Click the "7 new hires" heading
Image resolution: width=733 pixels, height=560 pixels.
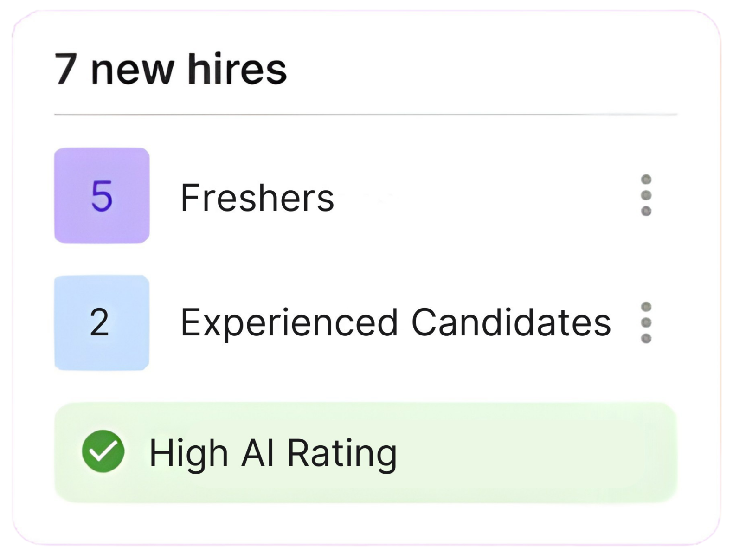[x=171, y=70]
